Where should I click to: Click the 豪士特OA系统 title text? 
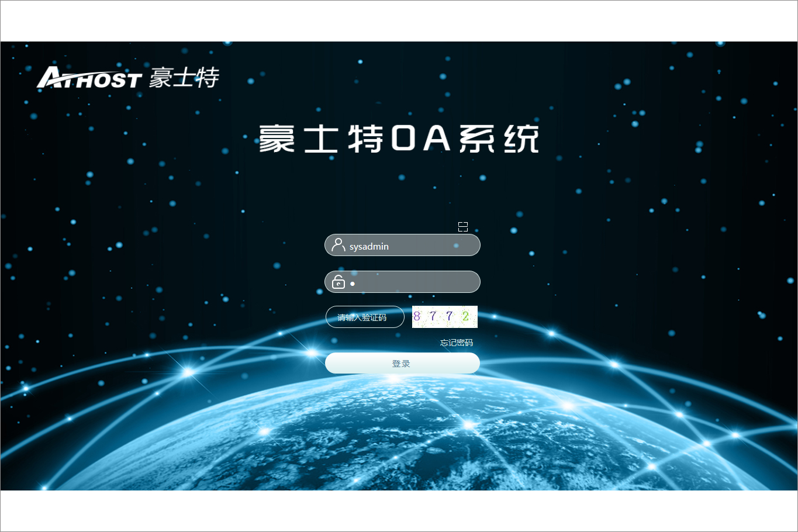[x=399, y=139]
